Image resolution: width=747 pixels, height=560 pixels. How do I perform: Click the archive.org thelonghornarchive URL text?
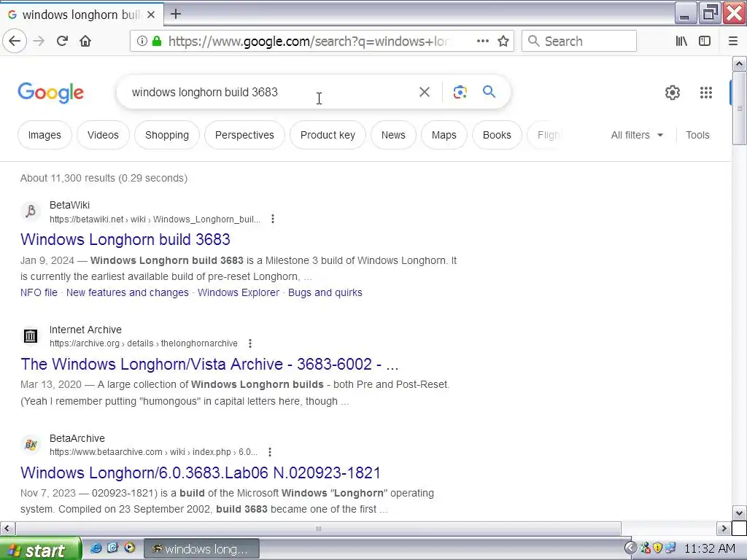144,343
